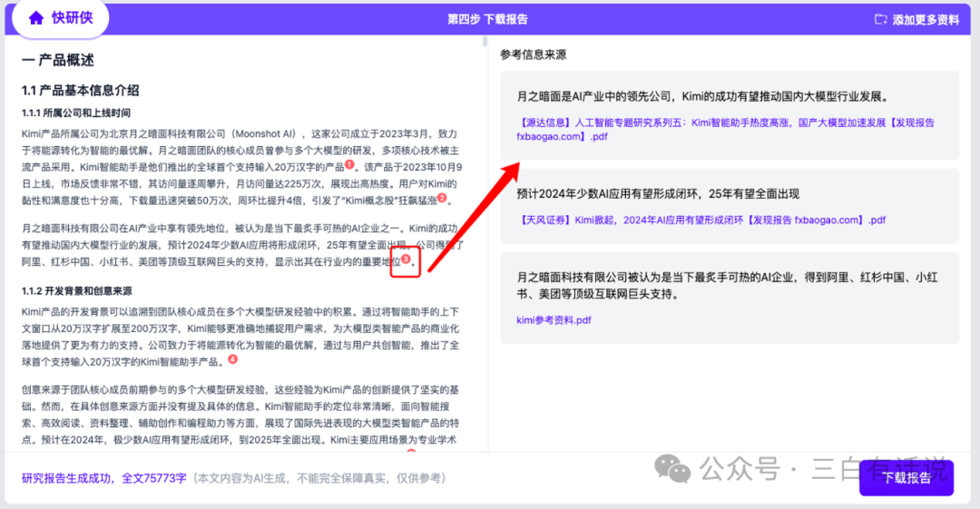980x509 pixels.
Task: Open the folder icon for 添加更多资料
Action: tap(880, 19)
